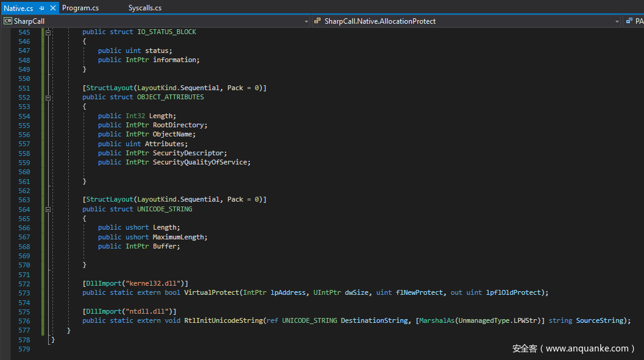This screenshot has width=644, height=360.
Task: Collapse the IO_STATUS_BLOCK struct block
Action: point(48,33)
